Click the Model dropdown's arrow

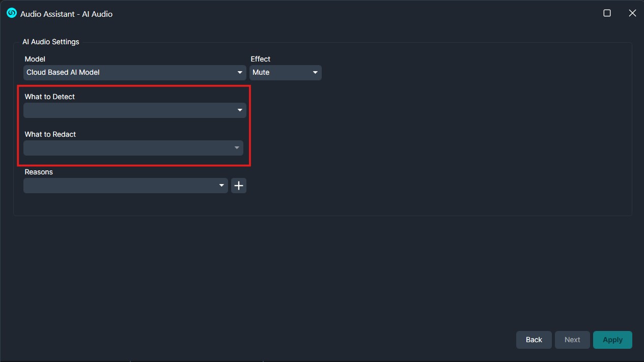click(x=240, y=73)
